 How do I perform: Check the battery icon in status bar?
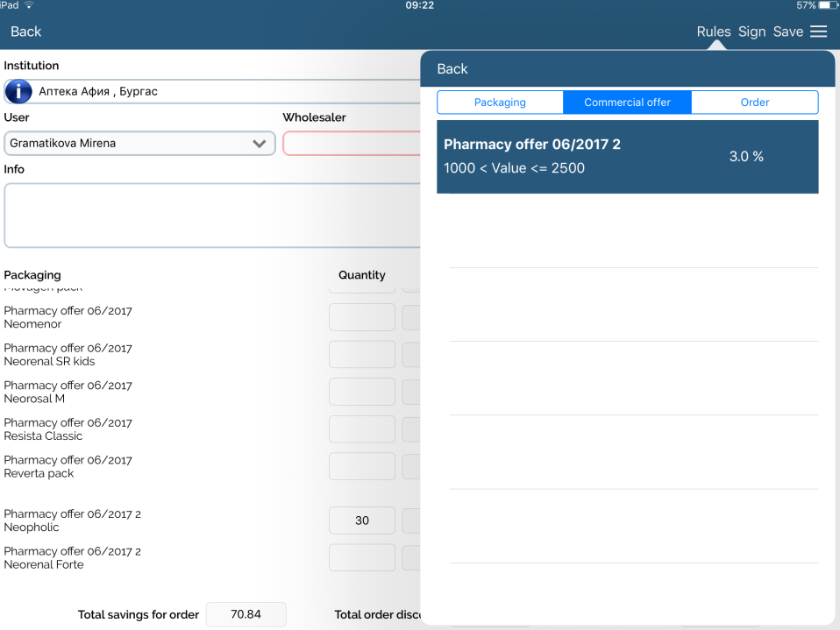tap(827, 5)
